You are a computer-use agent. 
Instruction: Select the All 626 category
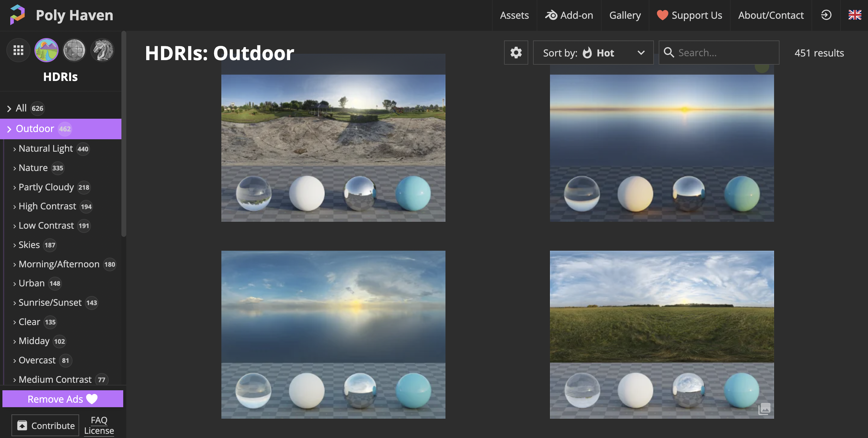(61, 108)
